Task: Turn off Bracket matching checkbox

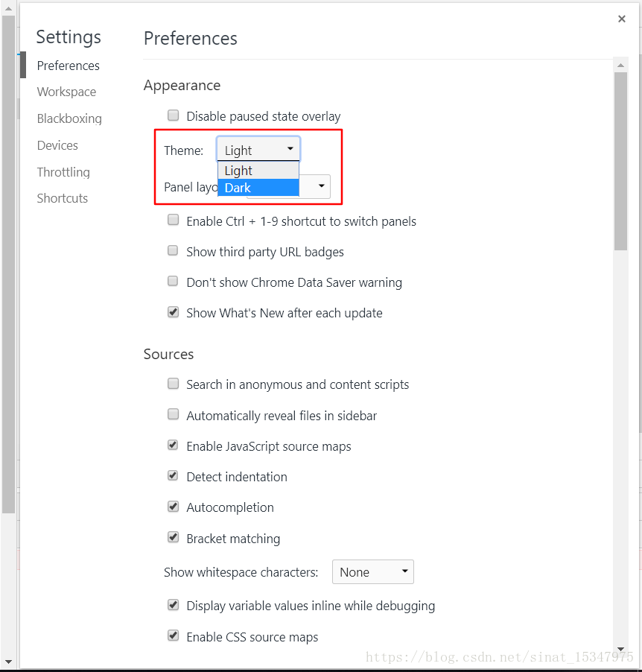Action: tap(174, 537)
